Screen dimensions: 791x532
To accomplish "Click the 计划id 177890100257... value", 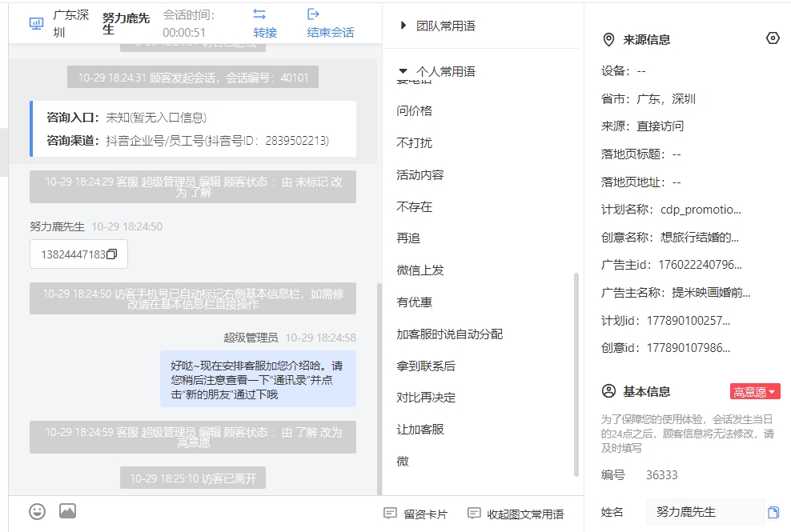I will click(688, 321).
